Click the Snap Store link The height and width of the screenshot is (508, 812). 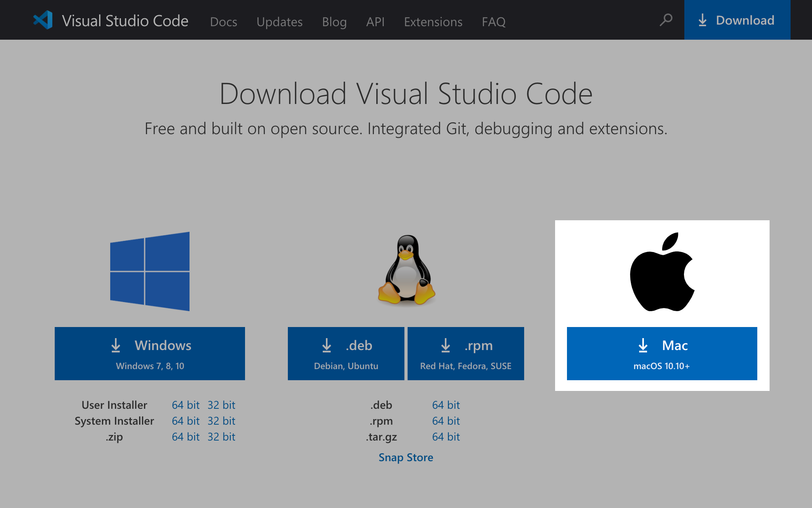406,457
